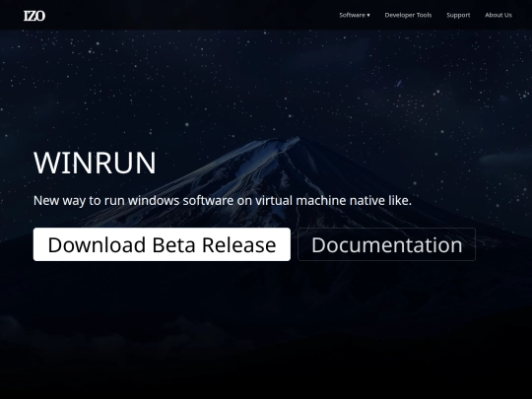532x399 pixels.
Task: Click the Download Beta Release button
Action: tap(162, 244)
